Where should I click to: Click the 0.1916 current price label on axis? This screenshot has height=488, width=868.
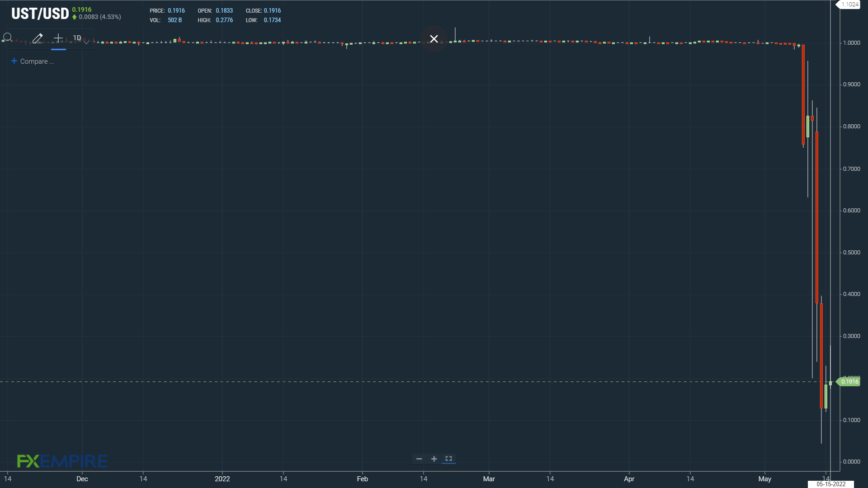849,382
